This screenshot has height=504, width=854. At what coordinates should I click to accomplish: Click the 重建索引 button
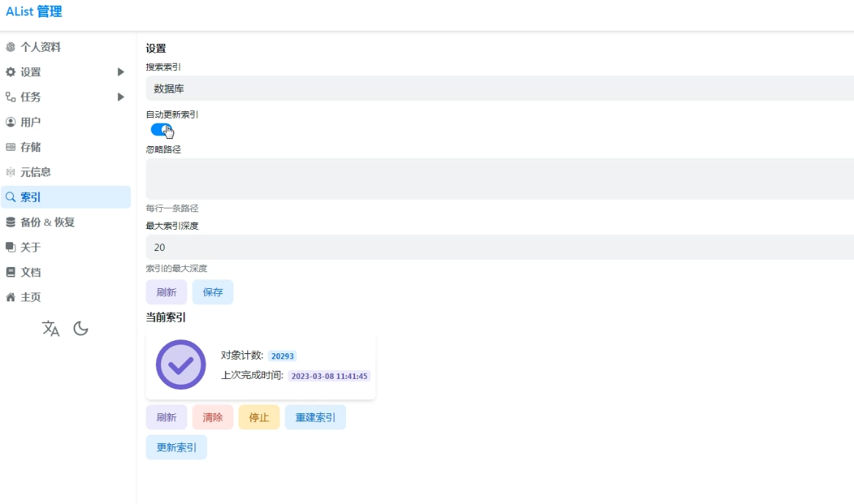point(315,417)
